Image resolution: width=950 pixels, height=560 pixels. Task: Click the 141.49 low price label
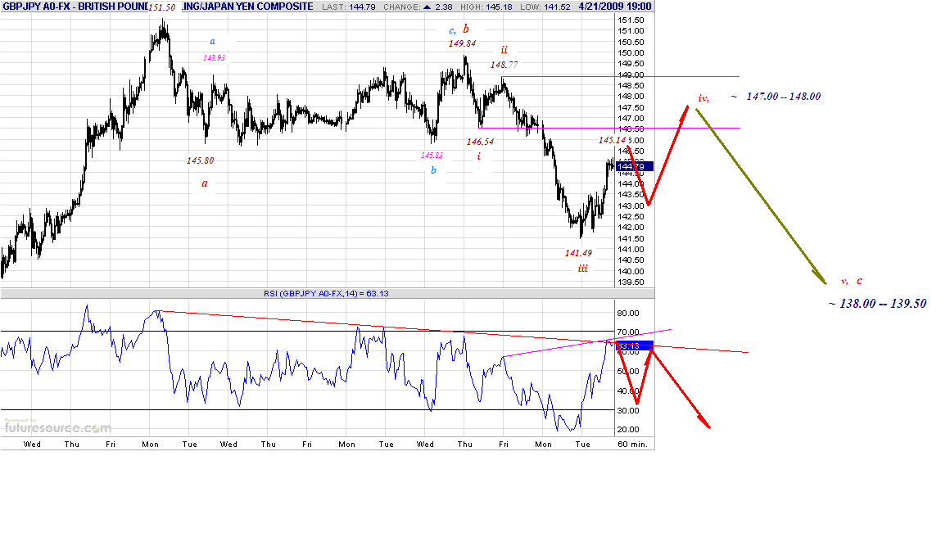tap(579, 253)
